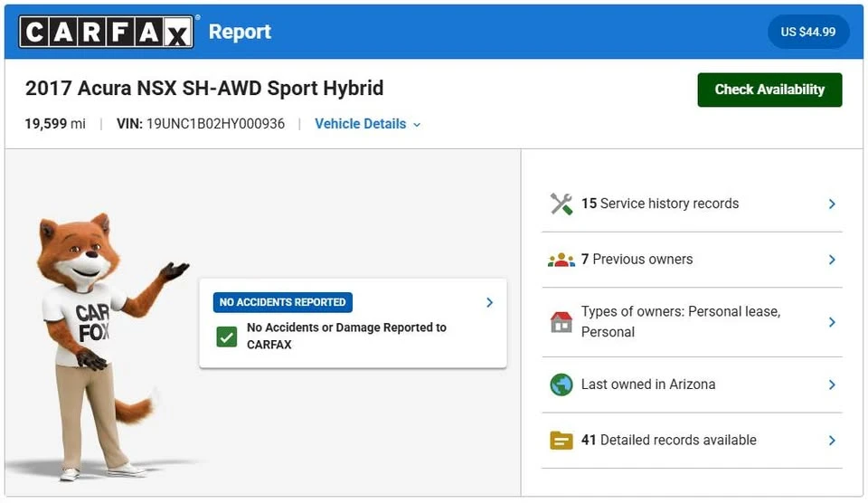Click the VIN 19UNC1B02HY000936 text

pos(201,124)
